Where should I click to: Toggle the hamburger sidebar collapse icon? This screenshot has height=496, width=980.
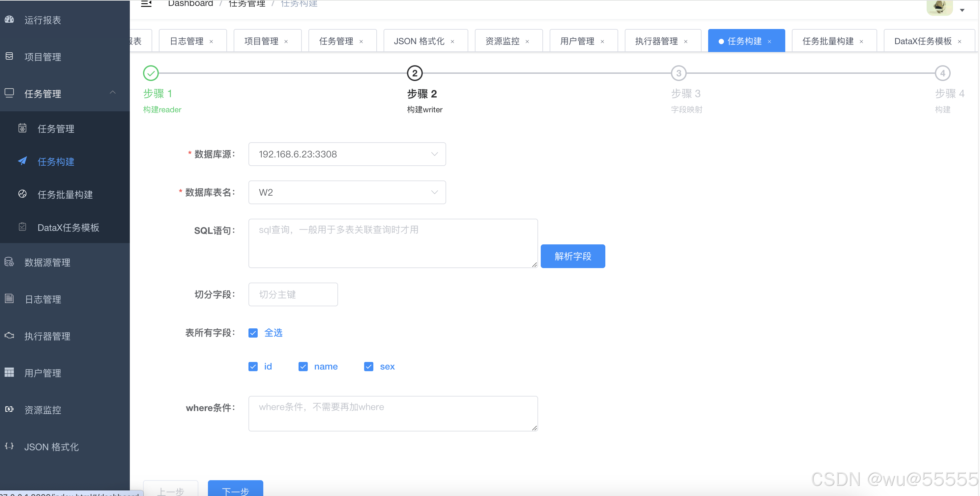coord(146,4)
